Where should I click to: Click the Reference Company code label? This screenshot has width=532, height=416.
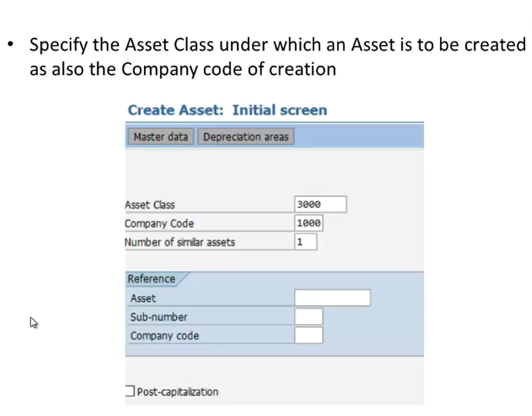coord(164,335)
